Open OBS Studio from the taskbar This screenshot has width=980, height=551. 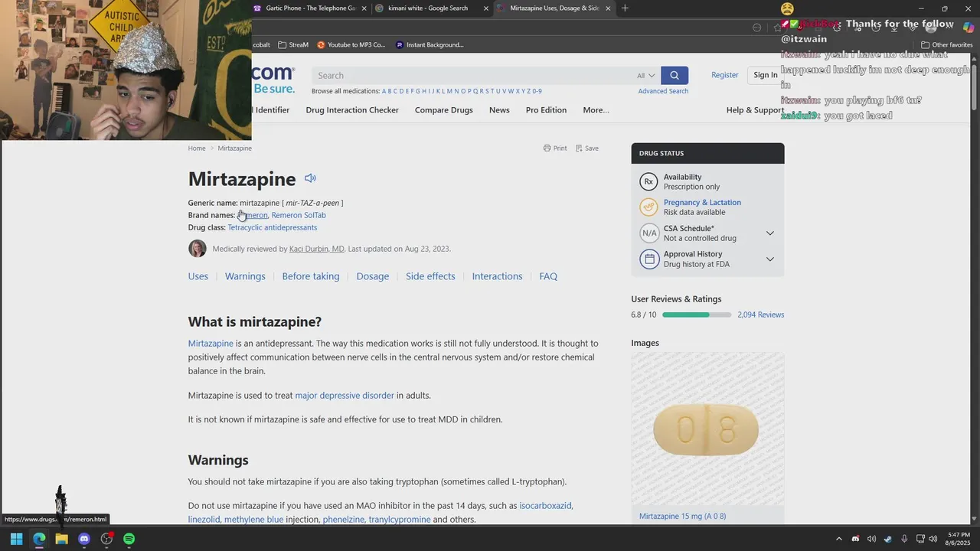(106, 539)
